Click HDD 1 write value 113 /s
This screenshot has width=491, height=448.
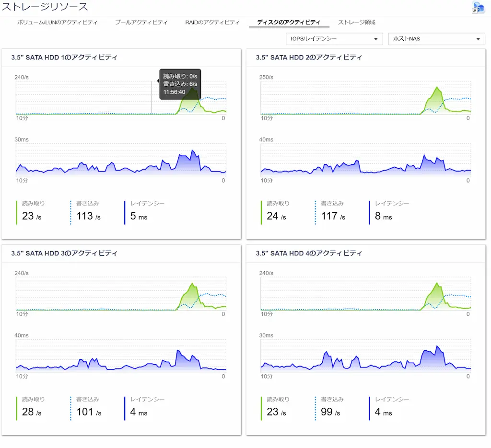pos(89,216)
